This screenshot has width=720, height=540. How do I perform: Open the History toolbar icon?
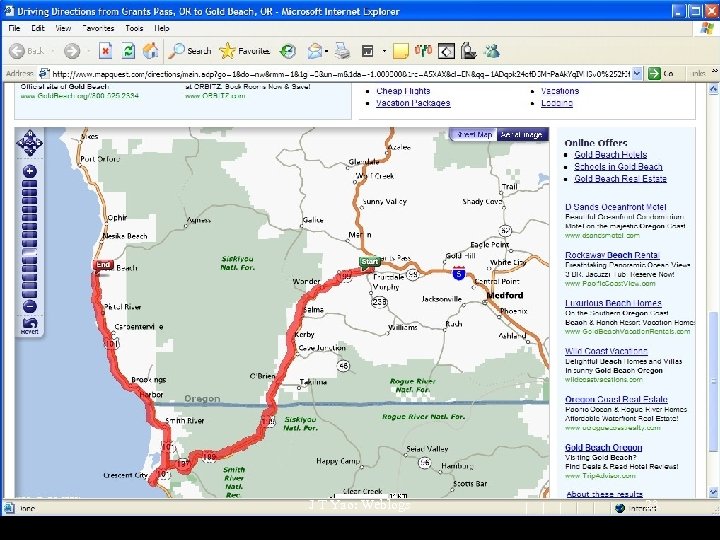coord(288,51)
